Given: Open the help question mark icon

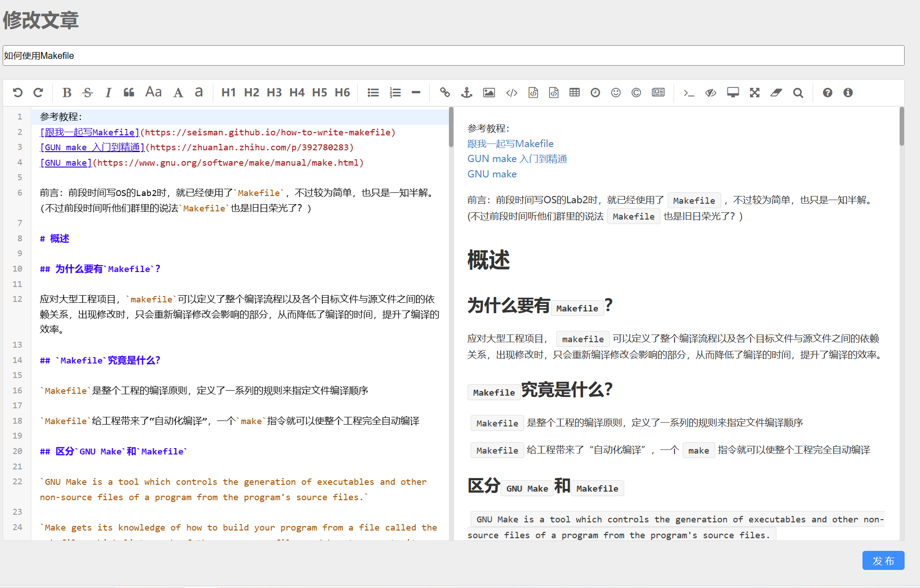Looking at the screenshot, I should [x=828, y=93].
